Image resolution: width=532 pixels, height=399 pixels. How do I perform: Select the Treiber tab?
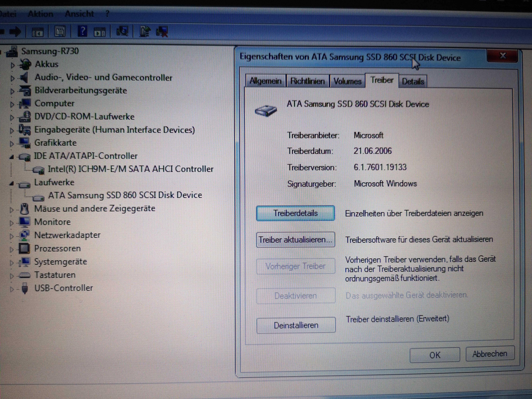click(382, 80)
